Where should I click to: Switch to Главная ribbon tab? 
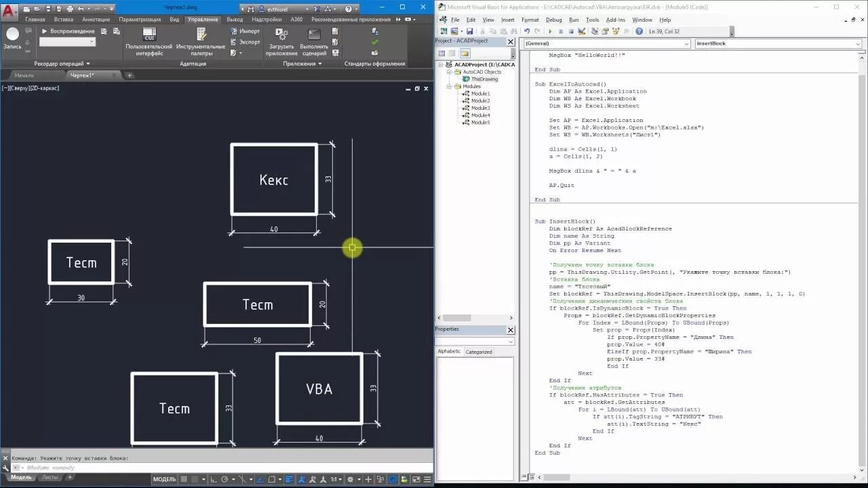[x=35, y=20]
